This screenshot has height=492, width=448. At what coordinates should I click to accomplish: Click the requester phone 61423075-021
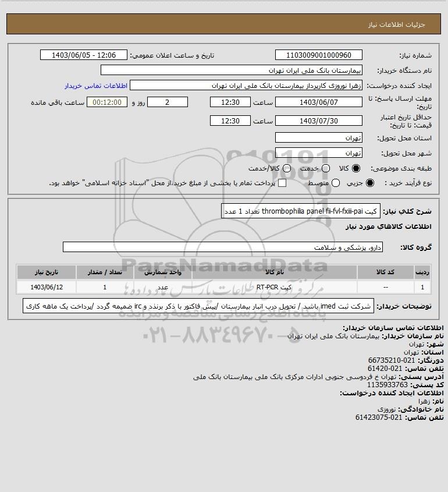click(x=379, y=417)
